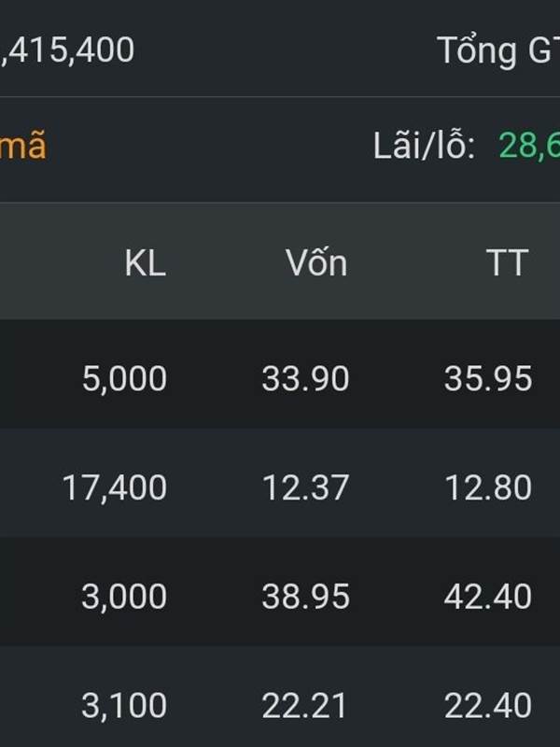This screenshot has width=560, height=747.
Task: Sort by the TT column header
Action: (x=507, y=263)
